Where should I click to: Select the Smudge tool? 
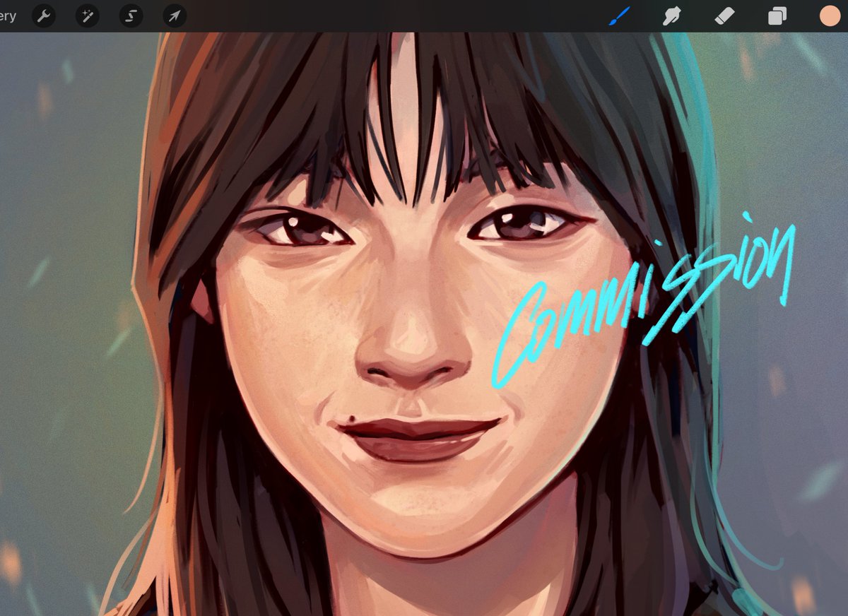(671, 16)
